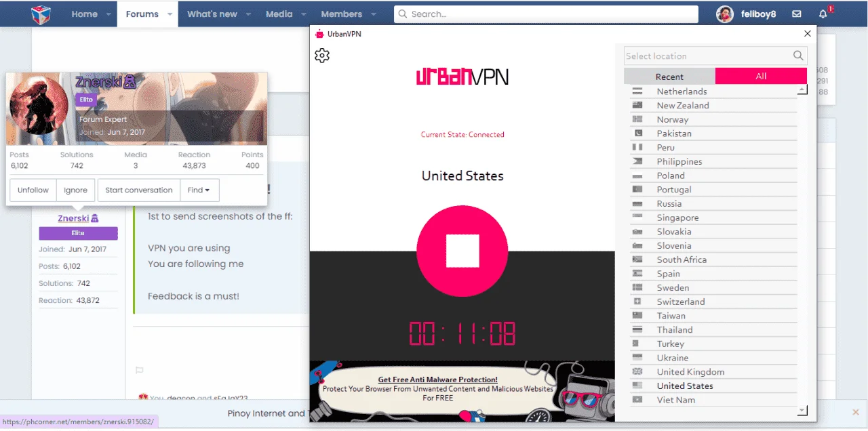Click the forum site logo icon
868x431 pixels.
[x=41, y=14]
